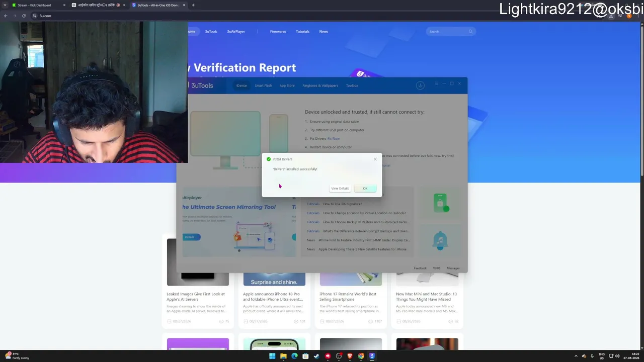Open 'Surprise and shine' article thumbnail
The width and height of the screenshot is (644, 362).
[x=274, y=280]
